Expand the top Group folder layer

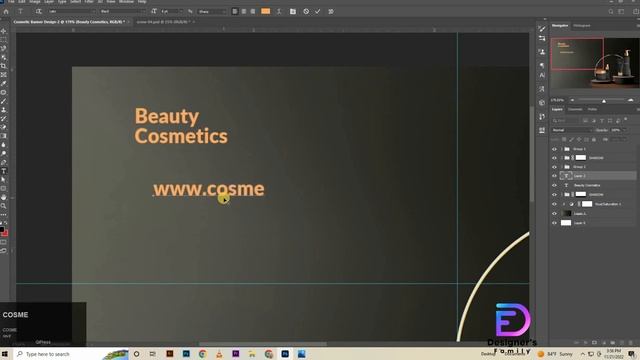coord(562,149)
